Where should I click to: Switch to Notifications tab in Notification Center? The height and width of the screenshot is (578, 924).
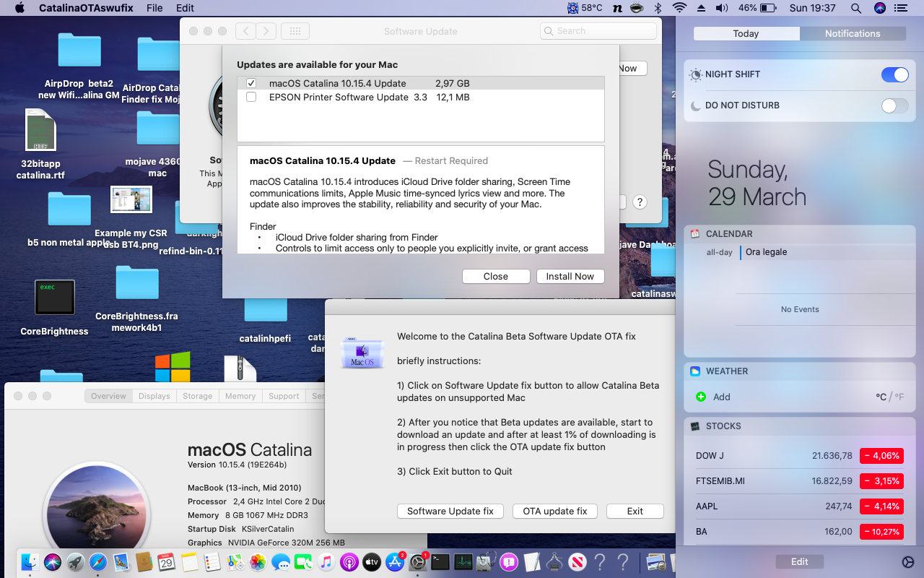[853, 33]
